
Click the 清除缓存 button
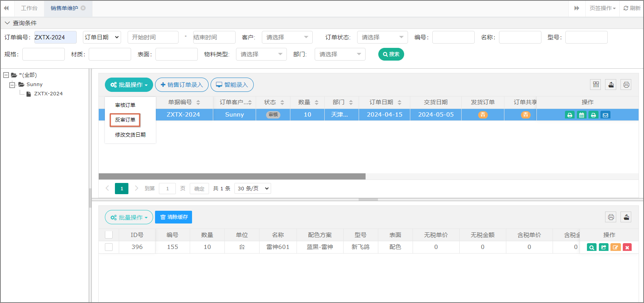(174, 217)
